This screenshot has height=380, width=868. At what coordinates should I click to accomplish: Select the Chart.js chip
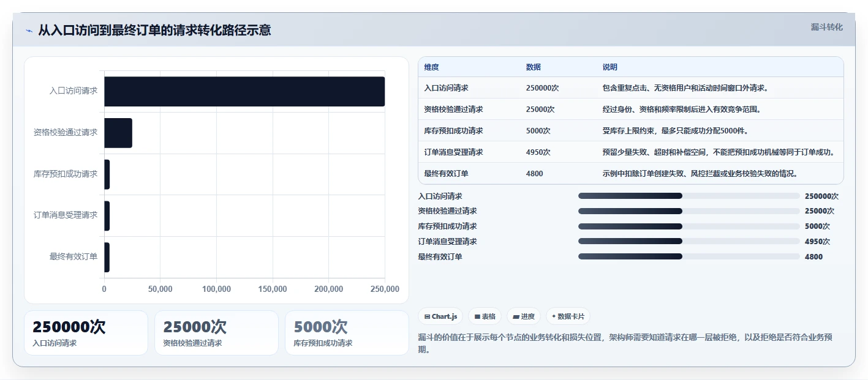pos(440,316)
